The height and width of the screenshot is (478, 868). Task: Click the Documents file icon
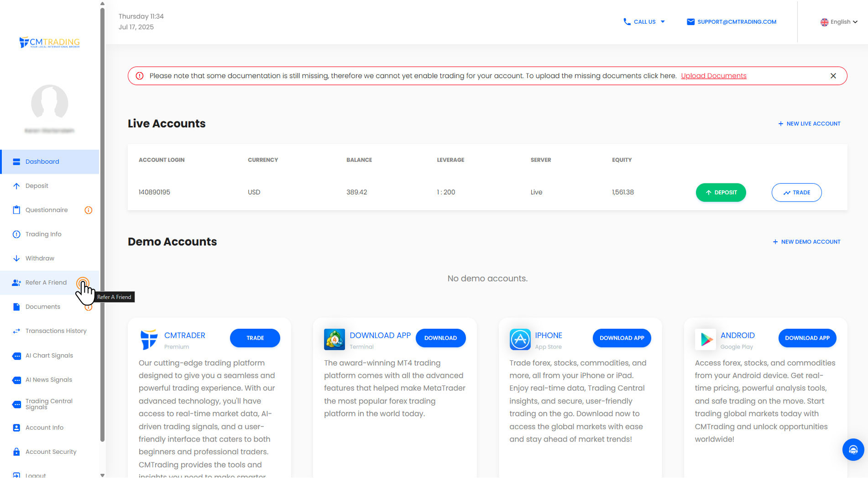click(x=16, y=307)
